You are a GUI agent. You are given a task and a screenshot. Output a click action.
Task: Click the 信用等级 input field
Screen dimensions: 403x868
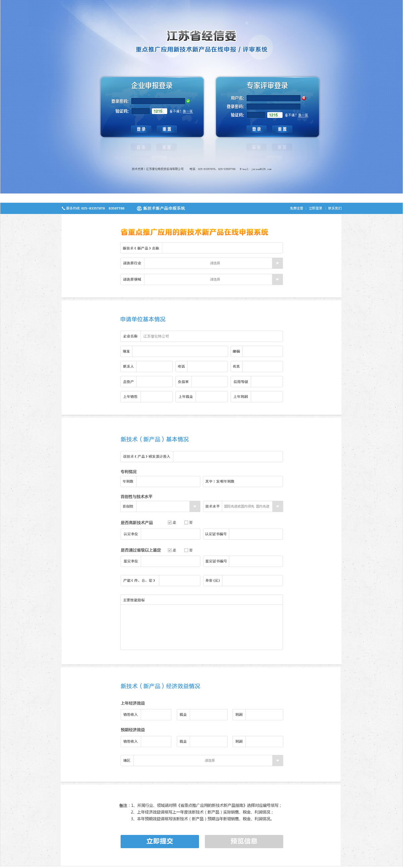(267, 382)
